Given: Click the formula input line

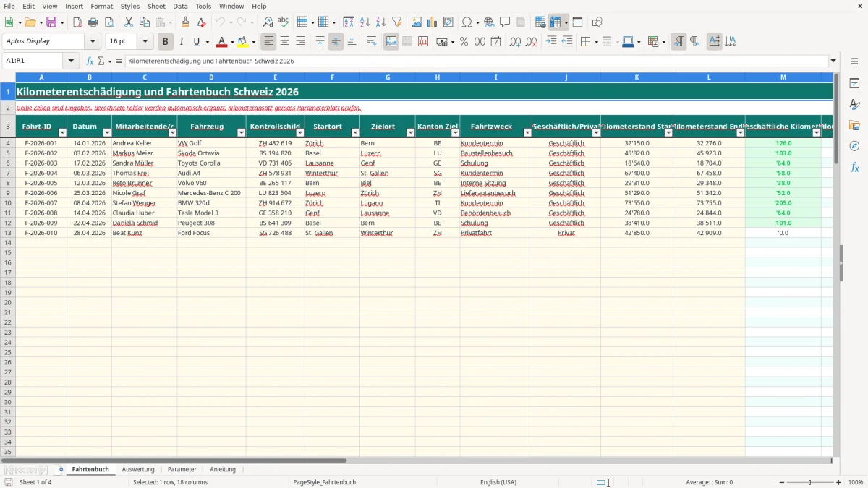Looking at the screenshot, I should [x=477, y=61].
